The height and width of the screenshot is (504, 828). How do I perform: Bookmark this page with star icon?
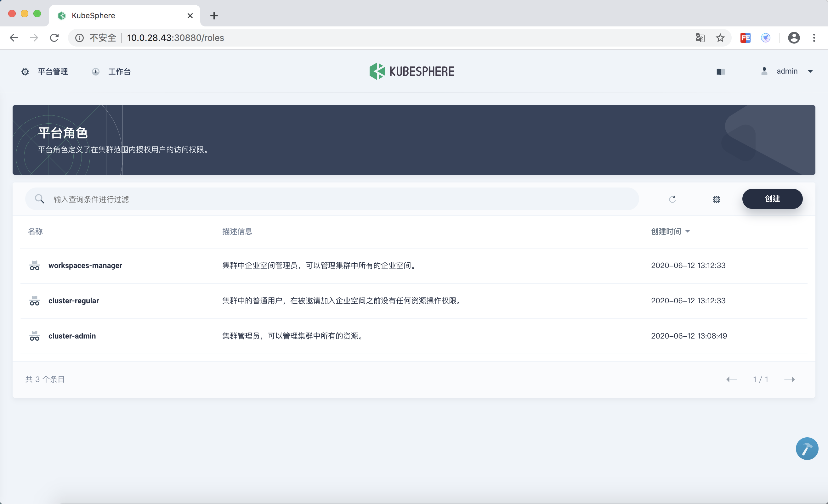[x=720, y=38]
